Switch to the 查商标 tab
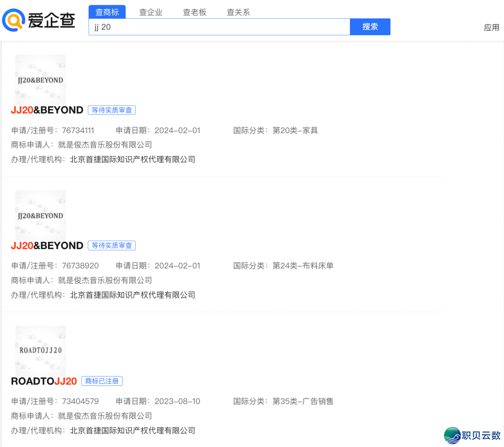This screenshot has width=504, height=447. [107, 12]
